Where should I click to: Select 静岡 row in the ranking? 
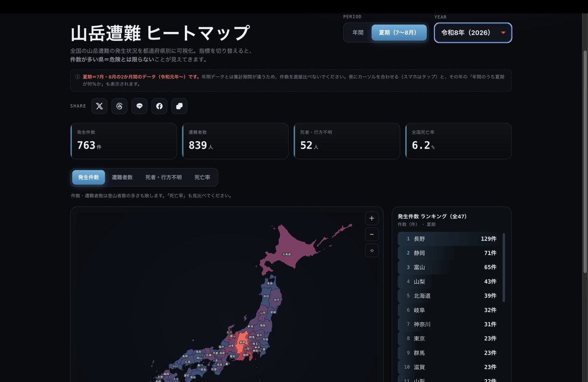tap(449, 253)
